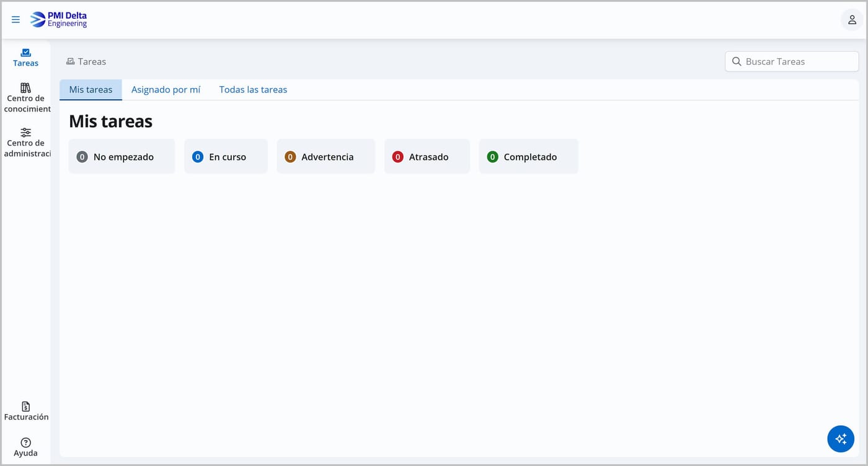Filter by Advertencia status

point(326,156)
